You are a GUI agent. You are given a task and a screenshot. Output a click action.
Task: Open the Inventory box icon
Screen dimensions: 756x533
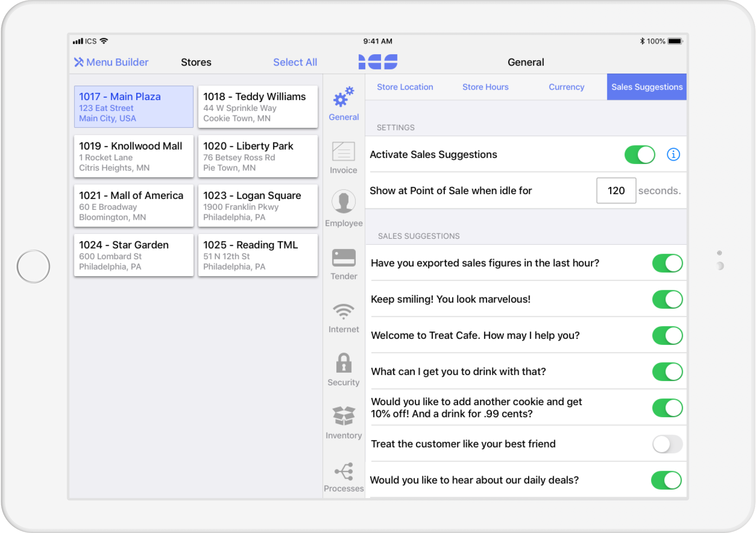click(x=344, y=416)
